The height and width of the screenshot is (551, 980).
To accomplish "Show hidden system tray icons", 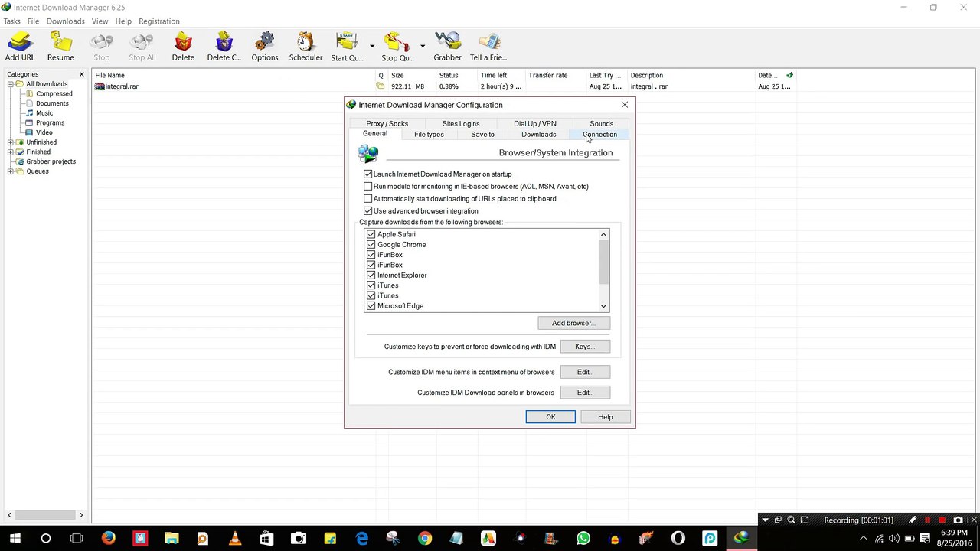I will point(864,539).
